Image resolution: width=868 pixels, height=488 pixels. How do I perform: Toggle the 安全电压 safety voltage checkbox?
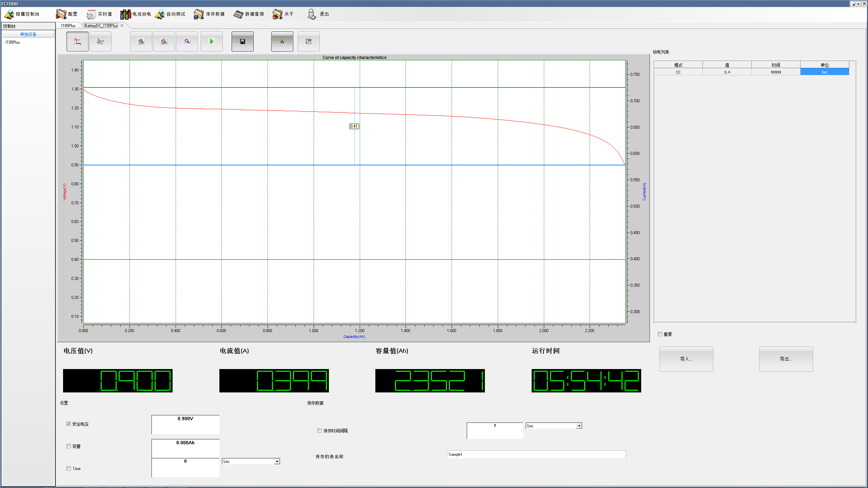pyautogui.click(x=68, y=424)
